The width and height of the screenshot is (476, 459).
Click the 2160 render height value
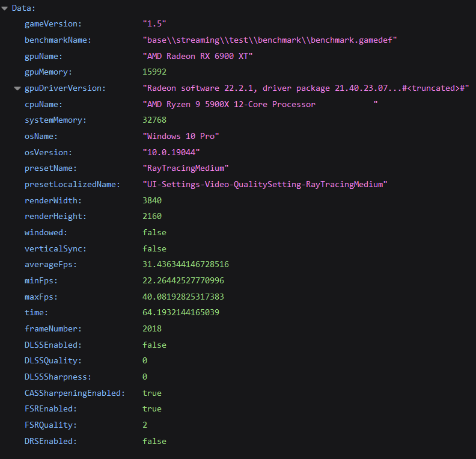click(x=152, y=217)
